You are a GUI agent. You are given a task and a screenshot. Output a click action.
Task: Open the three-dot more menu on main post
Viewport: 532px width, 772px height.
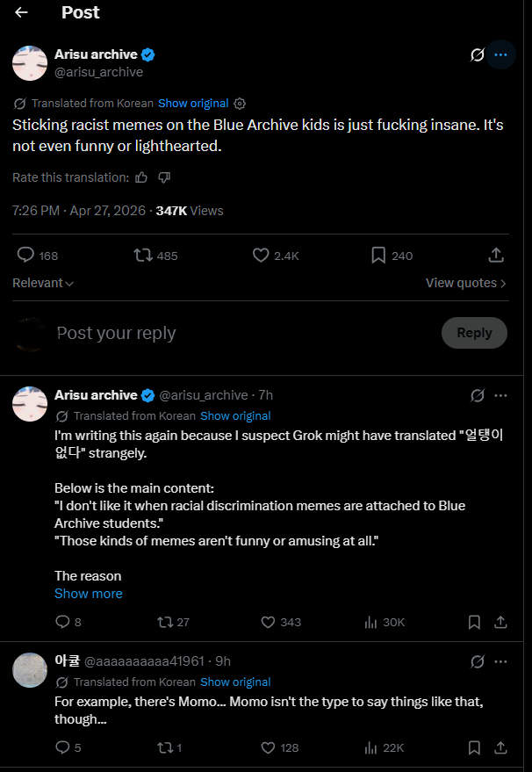[x=500, y=54]
